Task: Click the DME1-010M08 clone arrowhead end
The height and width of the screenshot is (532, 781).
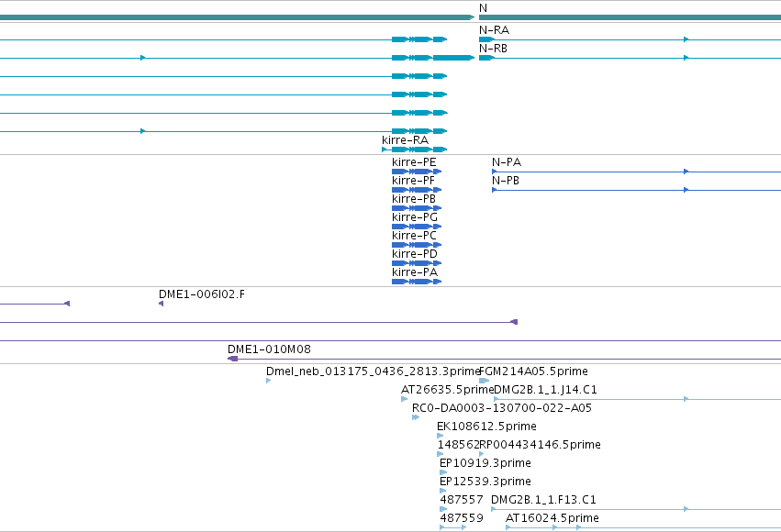Action: click(x=232, y=359)
